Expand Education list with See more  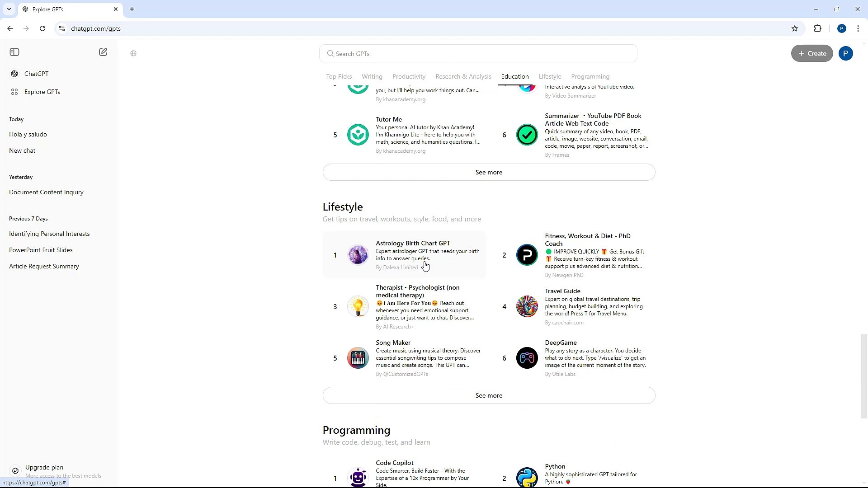pyautogui.click(x=489, y=172)
